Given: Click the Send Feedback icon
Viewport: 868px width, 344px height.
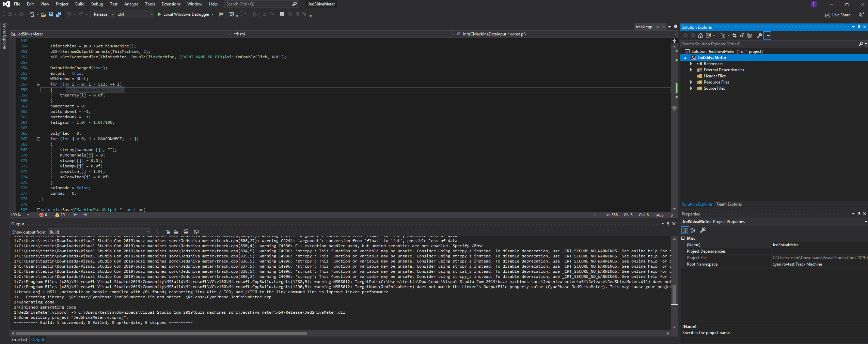Looking at the screenshot, I should coord(861,15).
